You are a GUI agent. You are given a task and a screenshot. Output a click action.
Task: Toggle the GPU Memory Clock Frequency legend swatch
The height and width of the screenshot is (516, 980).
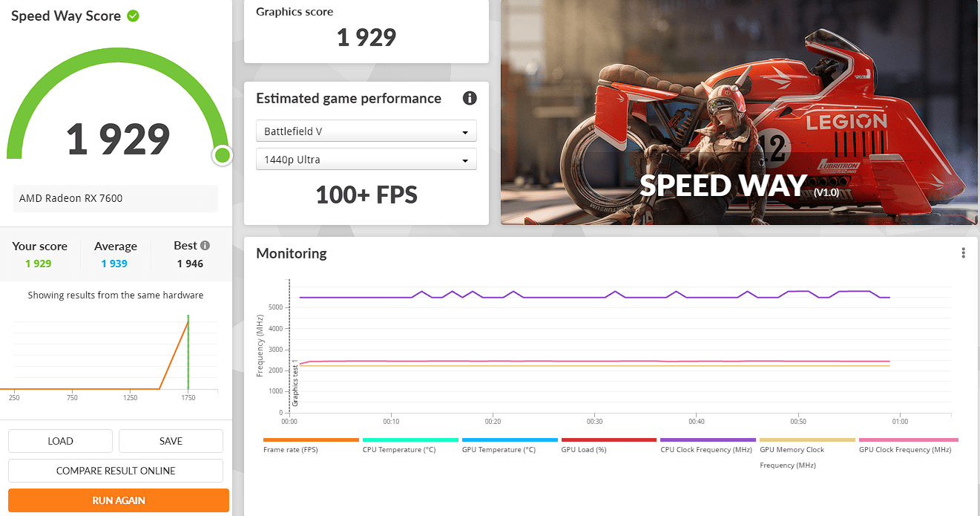tap(807, 440)
